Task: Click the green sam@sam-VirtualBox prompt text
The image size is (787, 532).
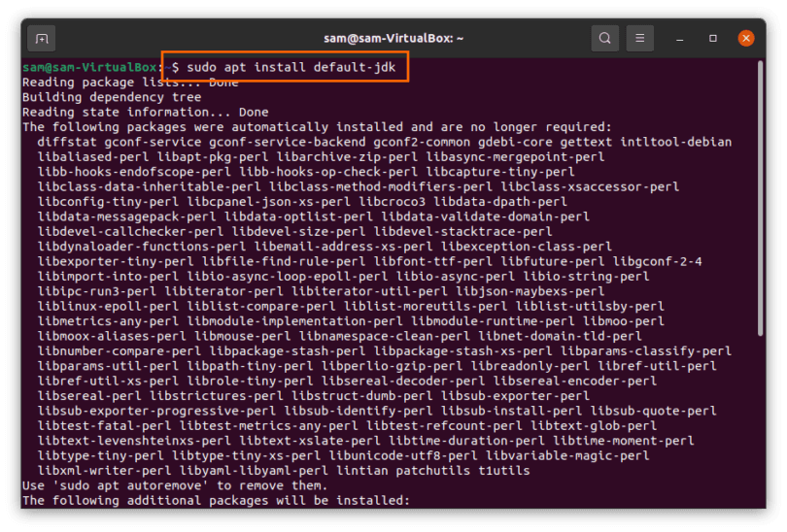Action: point(90,68)
